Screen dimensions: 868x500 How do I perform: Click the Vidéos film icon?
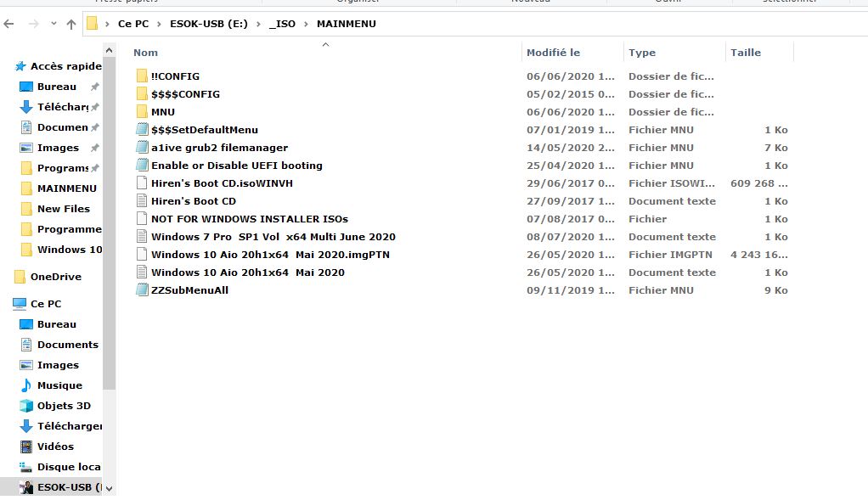point(26,447)
